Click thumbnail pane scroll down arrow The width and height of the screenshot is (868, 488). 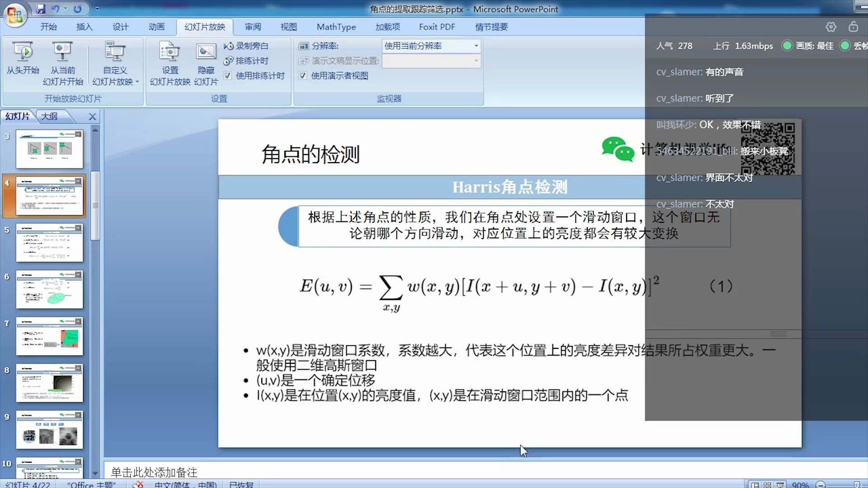[x=95, y=474]
